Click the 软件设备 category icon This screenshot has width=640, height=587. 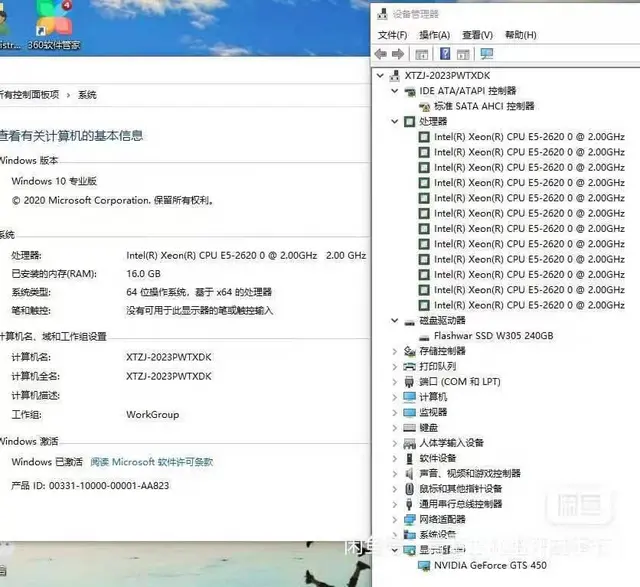[x=409, y=458]
